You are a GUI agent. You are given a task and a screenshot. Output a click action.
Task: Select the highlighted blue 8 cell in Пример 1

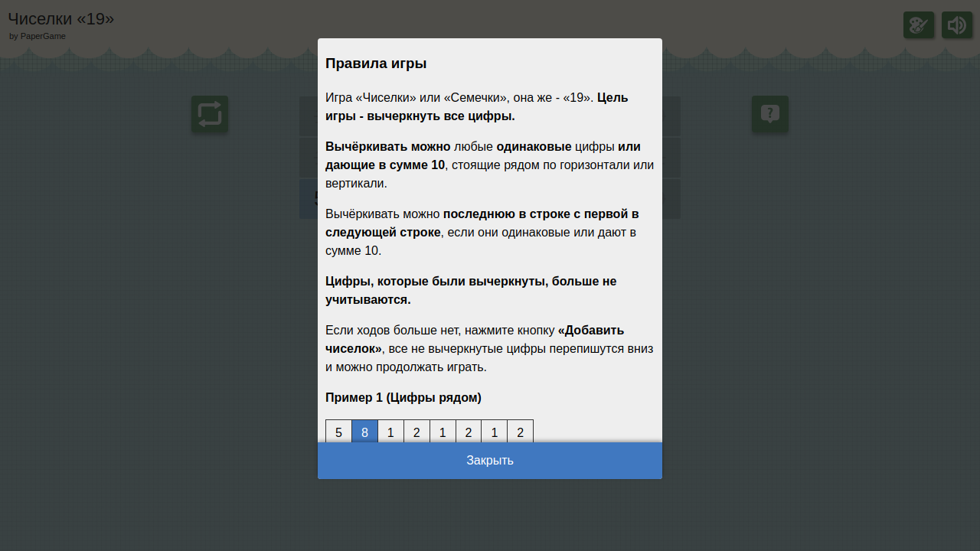click(364, 432)
